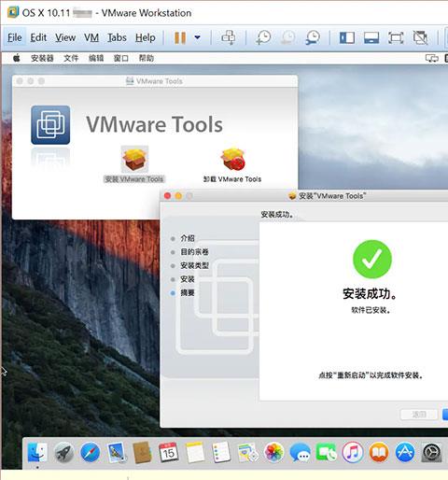Open the VM menu
Image resolution: width=448 pixels, height=480 pixels.
(91, 37)
